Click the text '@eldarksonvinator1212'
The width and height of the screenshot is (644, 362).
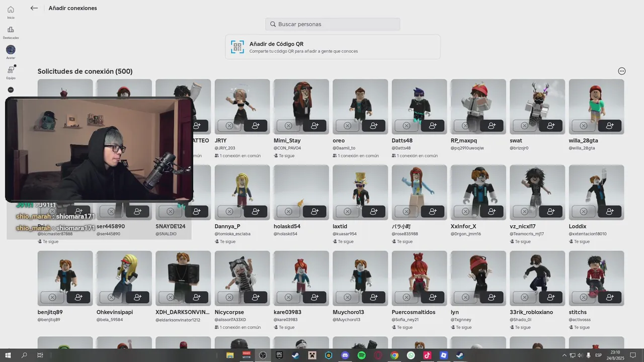[x=178, y=320]
